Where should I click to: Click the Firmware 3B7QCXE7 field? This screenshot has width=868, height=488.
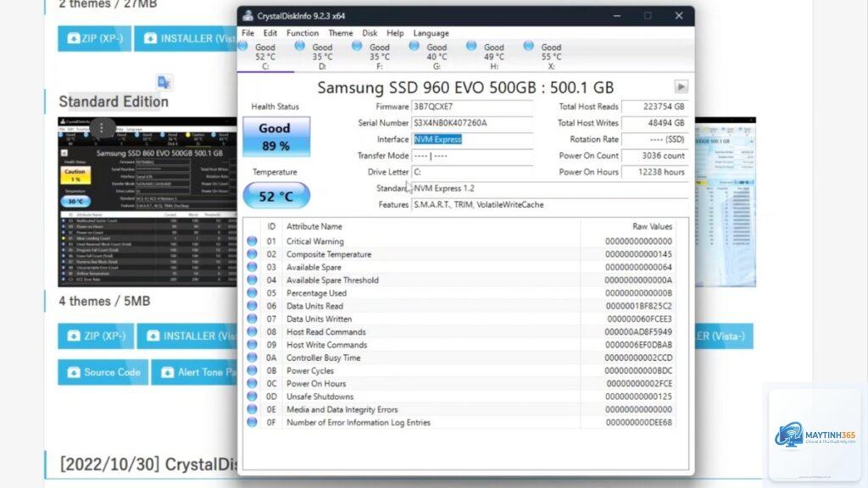pos(472,106)
